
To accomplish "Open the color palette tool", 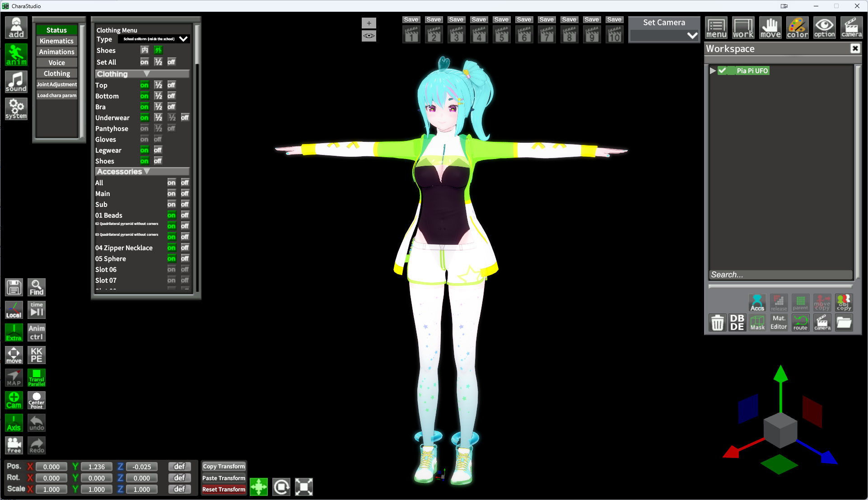I will (x=797, y=28).
